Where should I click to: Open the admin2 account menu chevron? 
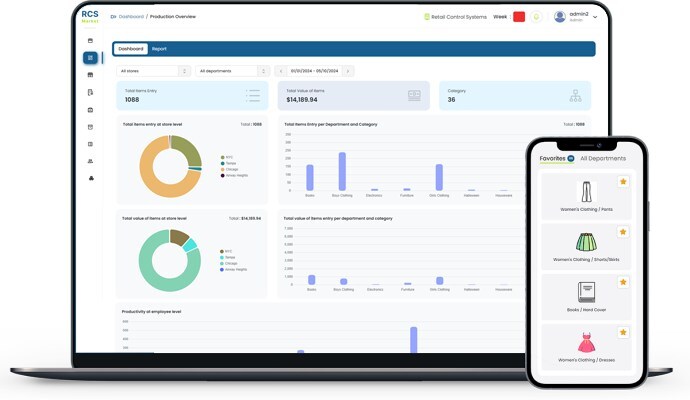[x=595, y=17]
